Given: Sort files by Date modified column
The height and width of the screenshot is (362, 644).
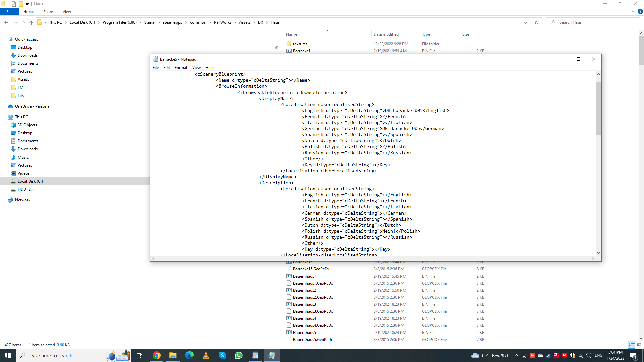Looking at the screenshot, I should (386, 34).
